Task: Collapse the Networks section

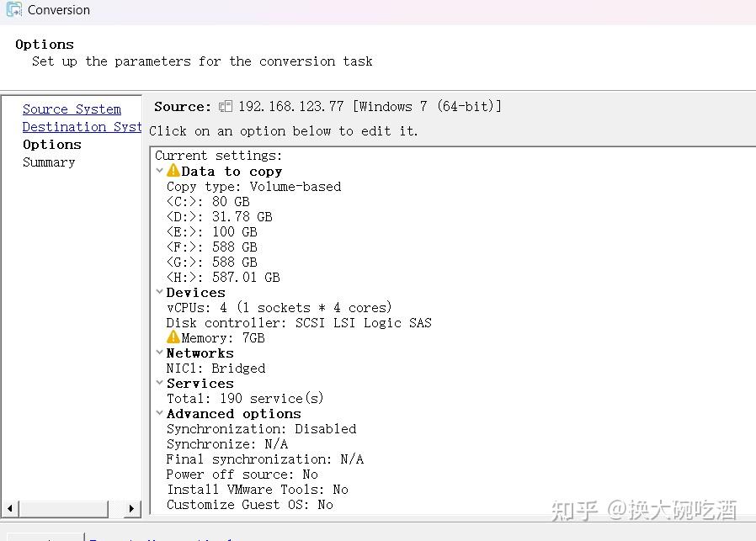Action: point(160,353)
